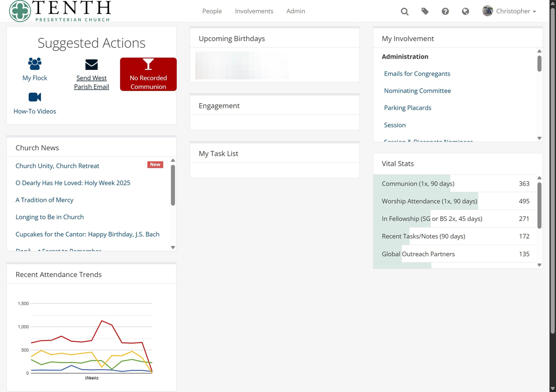Open Nominating Committee involvement

click(417, 91)
